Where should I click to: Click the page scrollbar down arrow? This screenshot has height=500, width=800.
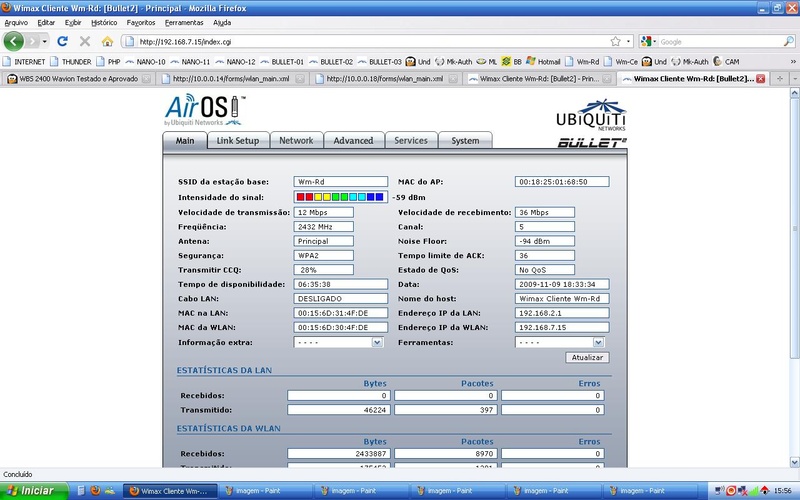point(794,462)
